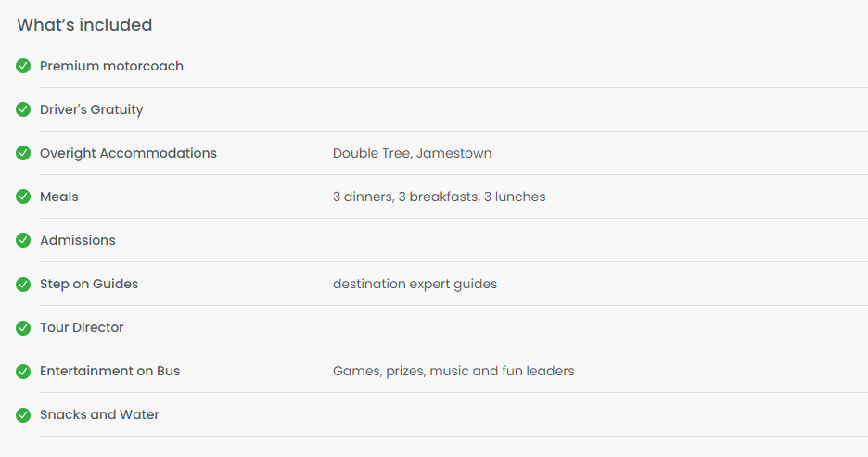Click the Driver's Gratuity text

[91, 109]
